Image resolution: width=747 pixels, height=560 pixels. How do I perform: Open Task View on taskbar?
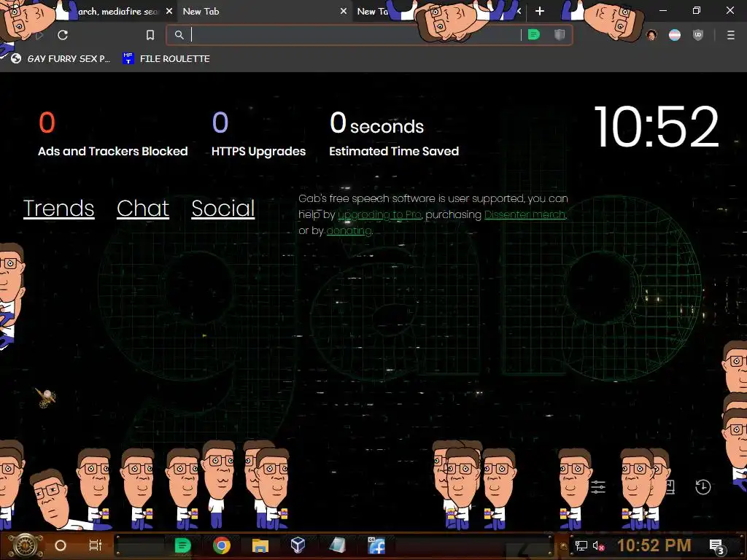pos(96,545)
